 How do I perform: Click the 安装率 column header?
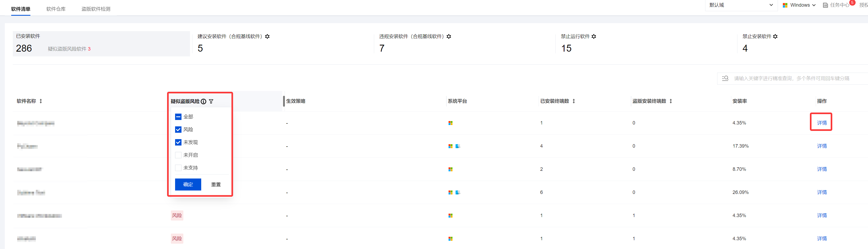pyautogui.click(x=740, y=101)
